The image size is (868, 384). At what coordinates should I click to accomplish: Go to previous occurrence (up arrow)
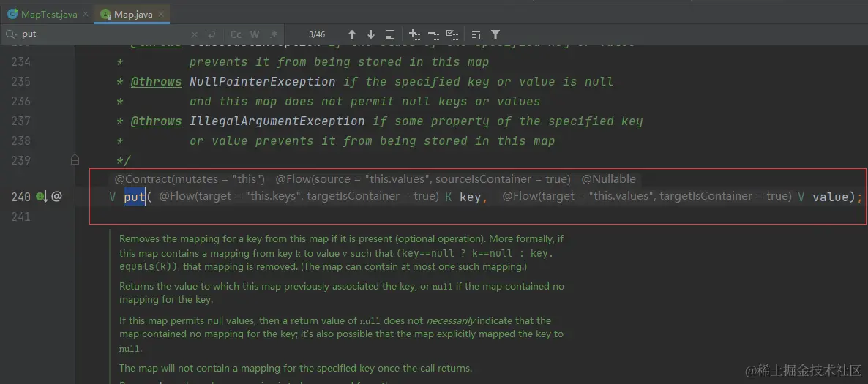[x=351, y=34]
